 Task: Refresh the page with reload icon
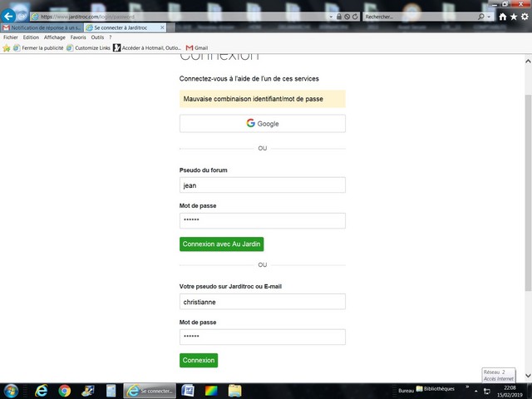[x=355, y=17]
